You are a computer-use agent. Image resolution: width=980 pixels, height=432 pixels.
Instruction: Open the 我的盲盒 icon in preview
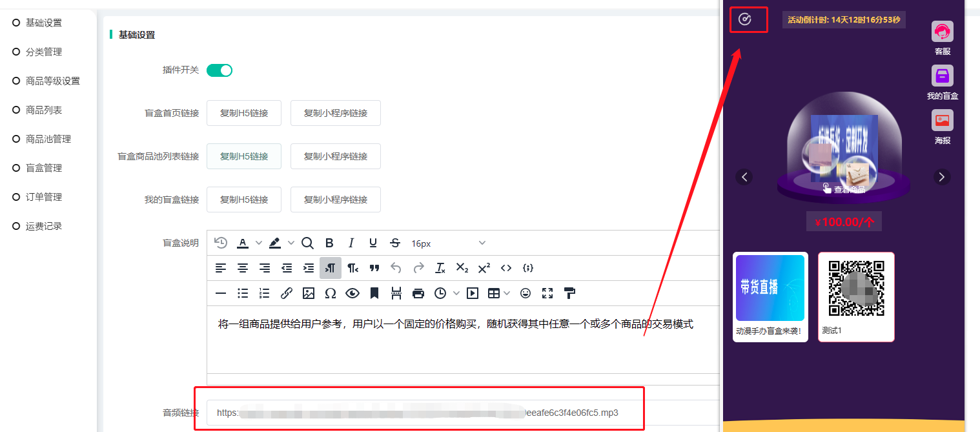943,76
